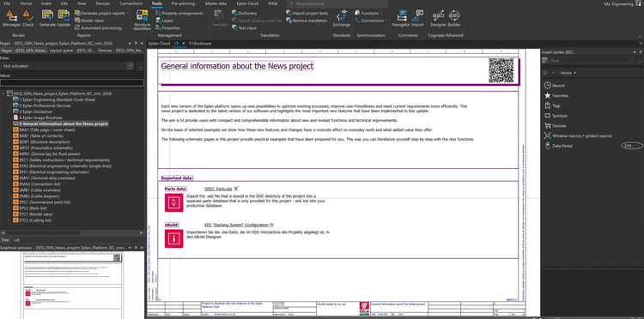Image resolution: width=644 pixels, height=319 pixels.
Task: Click the Graphical preview thumbnail
Action: 73,286
